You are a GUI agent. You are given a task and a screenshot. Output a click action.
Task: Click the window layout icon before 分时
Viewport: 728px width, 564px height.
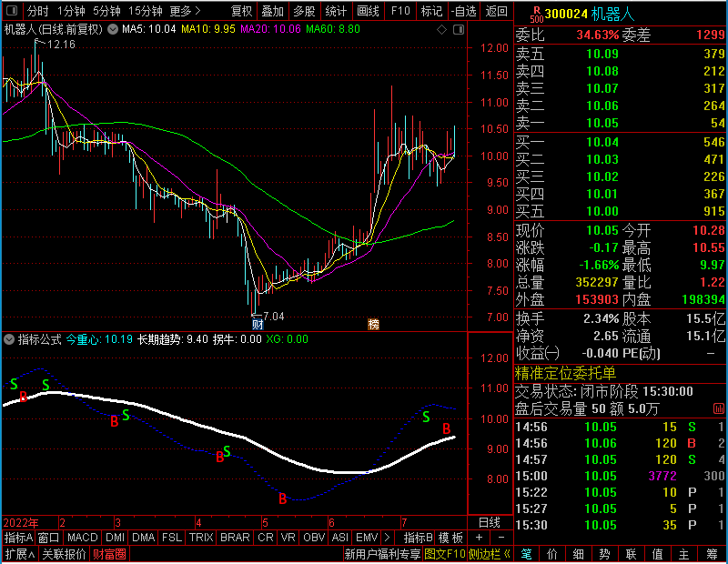tap(12, 10)
